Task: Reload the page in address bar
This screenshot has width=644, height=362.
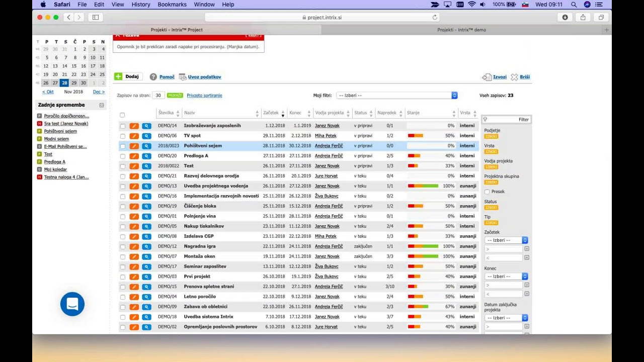Action: click(x=435, y=17)
